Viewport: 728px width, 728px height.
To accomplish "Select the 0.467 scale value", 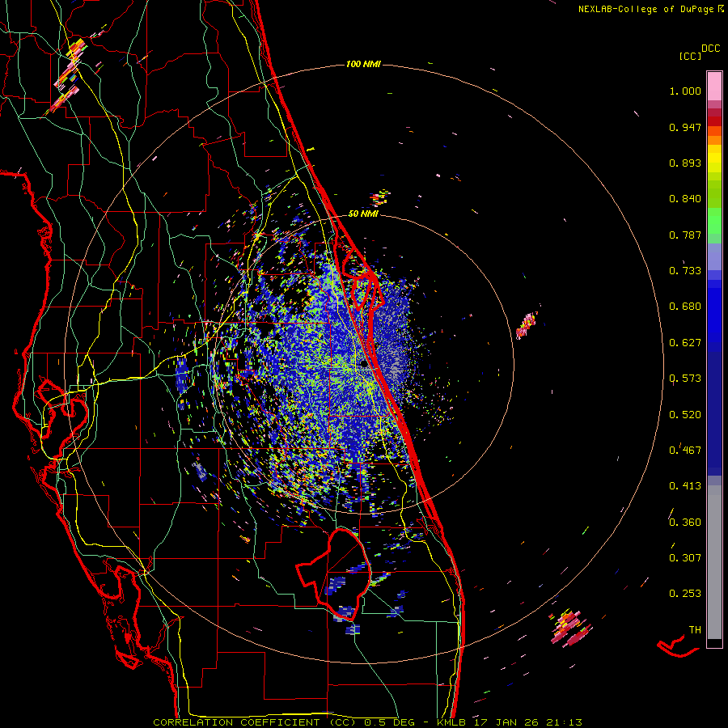I will 685,451.
